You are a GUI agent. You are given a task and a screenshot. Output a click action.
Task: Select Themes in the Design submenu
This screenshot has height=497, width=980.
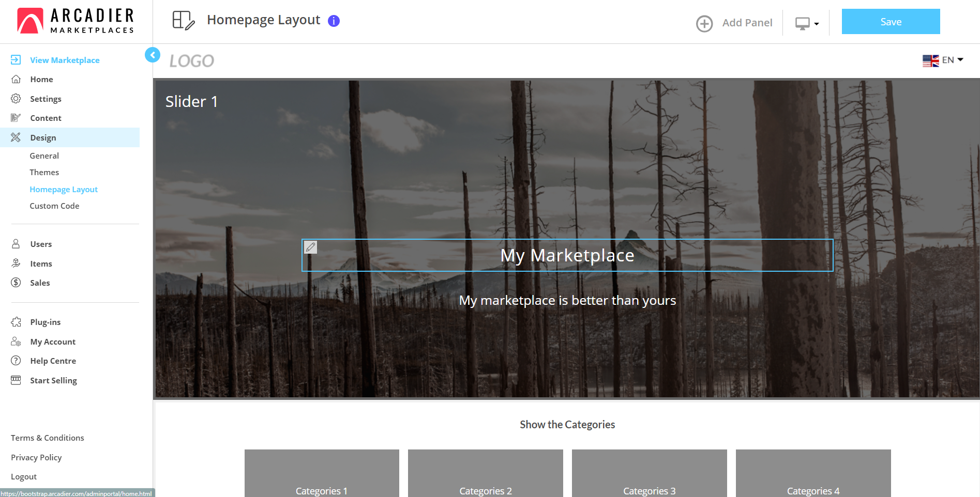coord(44,173)
